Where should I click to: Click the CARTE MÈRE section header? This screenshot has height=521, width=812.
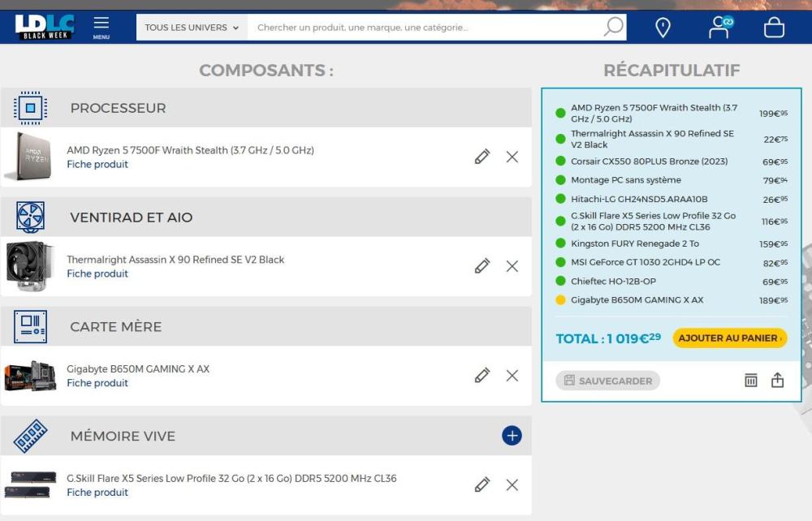click(266, 326)
